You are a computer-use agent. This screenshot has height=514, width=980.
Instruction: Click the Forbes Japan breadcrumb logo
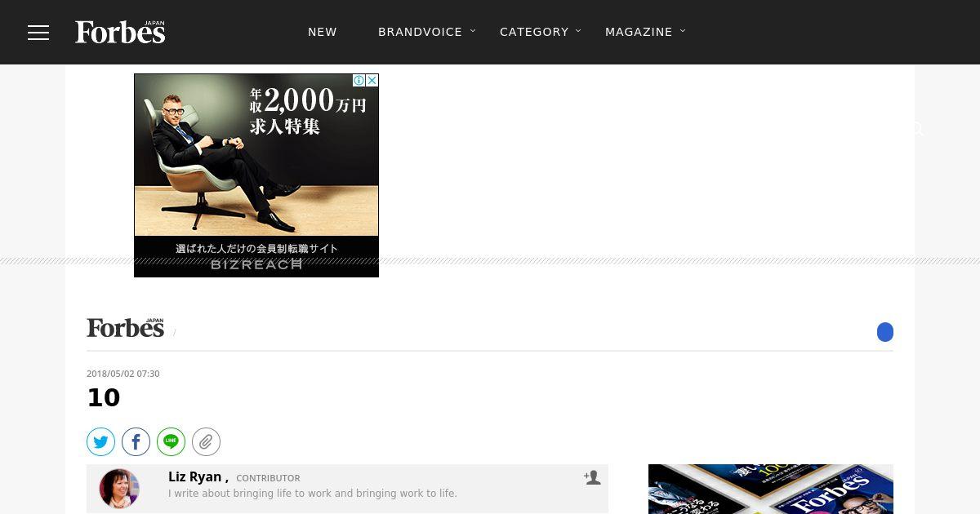pyautogui.click(x=126, y=327)
